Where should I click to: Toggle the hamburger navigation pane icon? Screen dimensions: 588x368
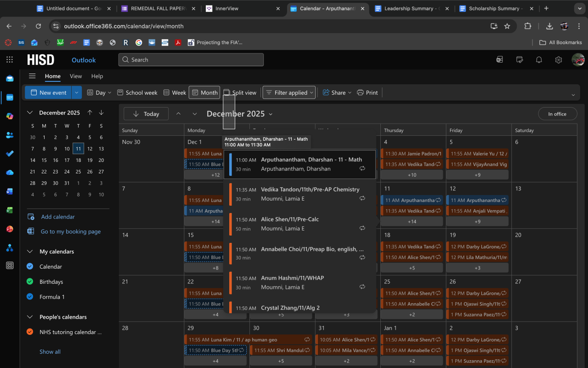[32, 76]
